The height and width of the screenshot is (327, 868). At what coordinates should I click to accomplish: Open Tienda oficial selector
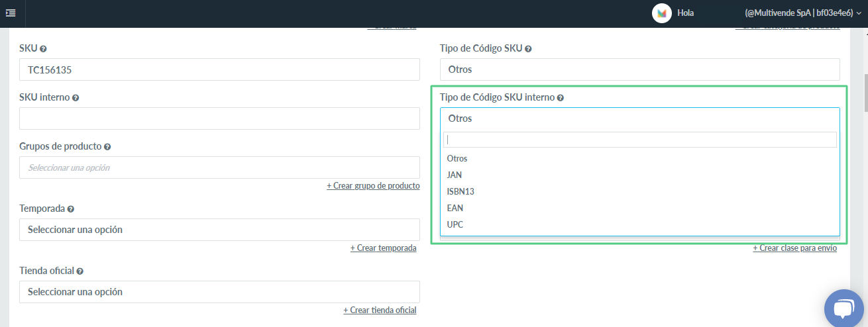tap(219, 292)
